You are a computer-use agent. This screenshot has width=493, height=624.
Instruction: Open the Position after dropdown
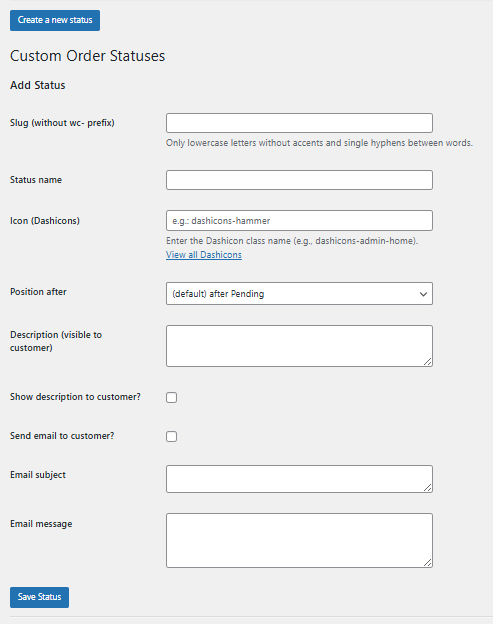coord(299,294)
